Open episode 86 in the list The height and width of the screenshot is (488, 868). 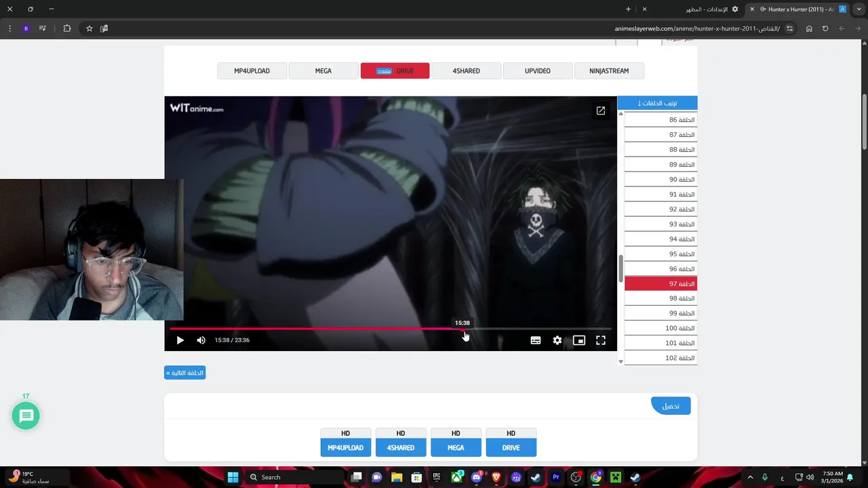click(x=660, y=120)
